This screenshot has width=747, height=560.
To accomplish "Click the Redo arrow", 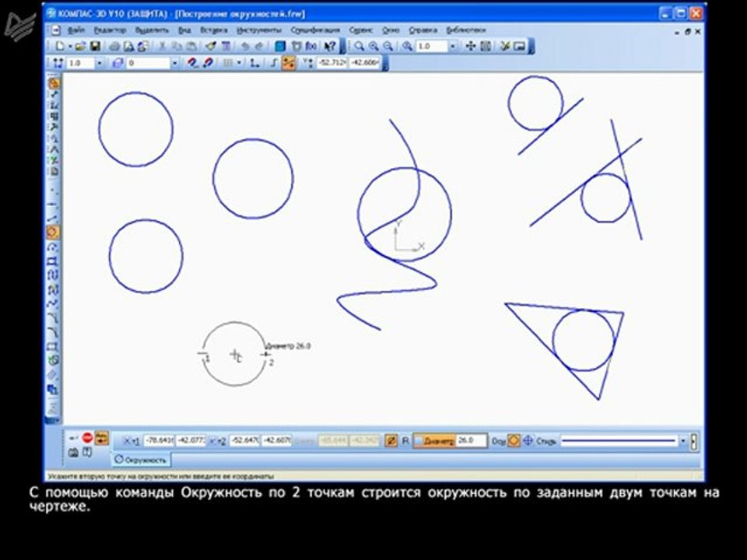I will (259, 46).
